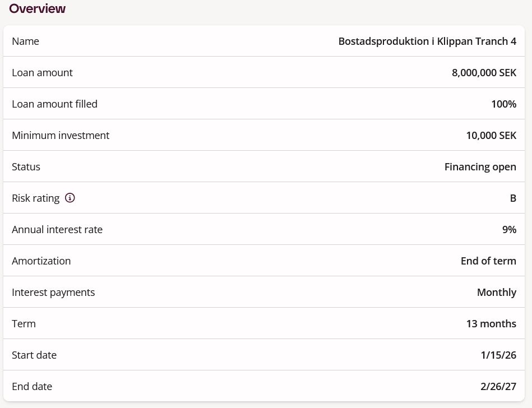Click the Risk rating label text

36,198
